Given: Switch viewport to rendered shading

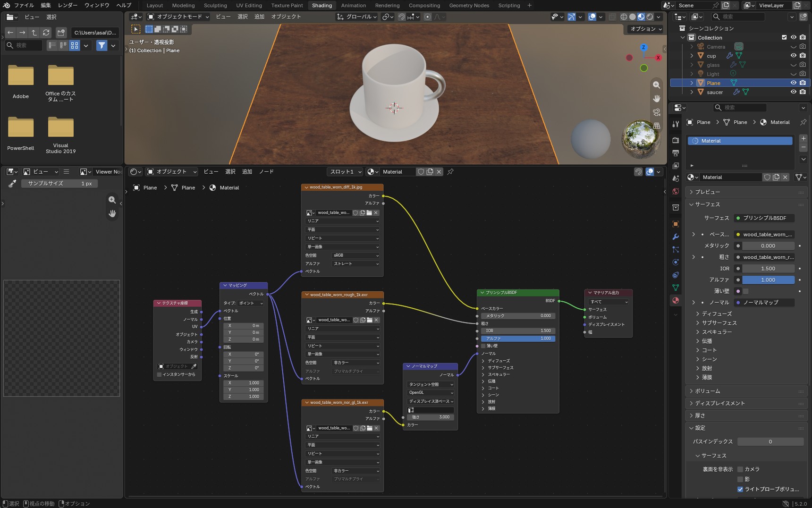Looking at the screenshot, I should tap(650, 17).
